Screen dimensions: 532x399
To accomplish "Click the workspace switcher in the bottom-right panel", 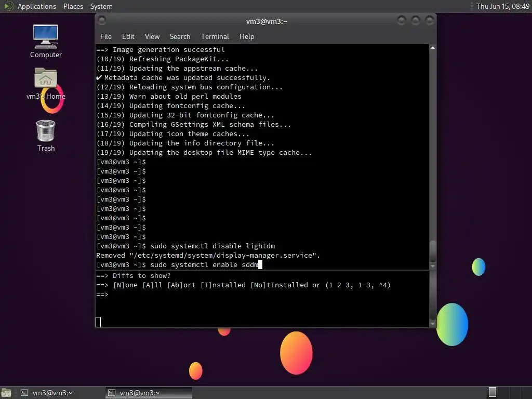I will point(493,392).
